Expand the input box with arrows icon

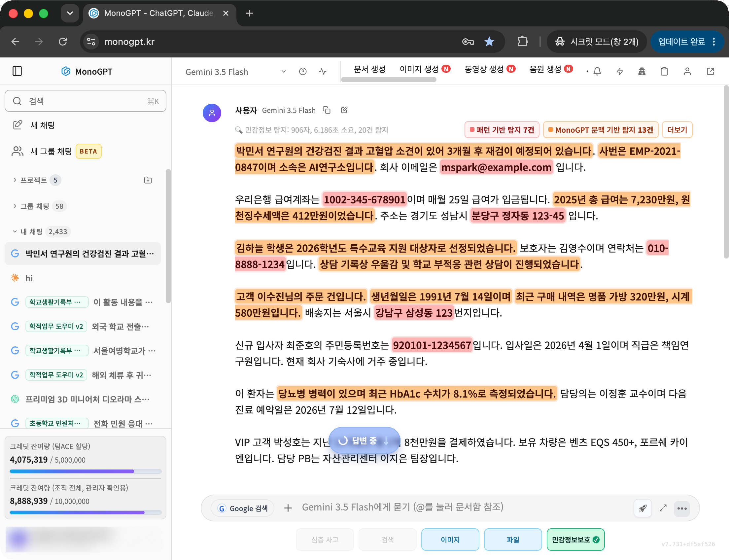[663, 508]
